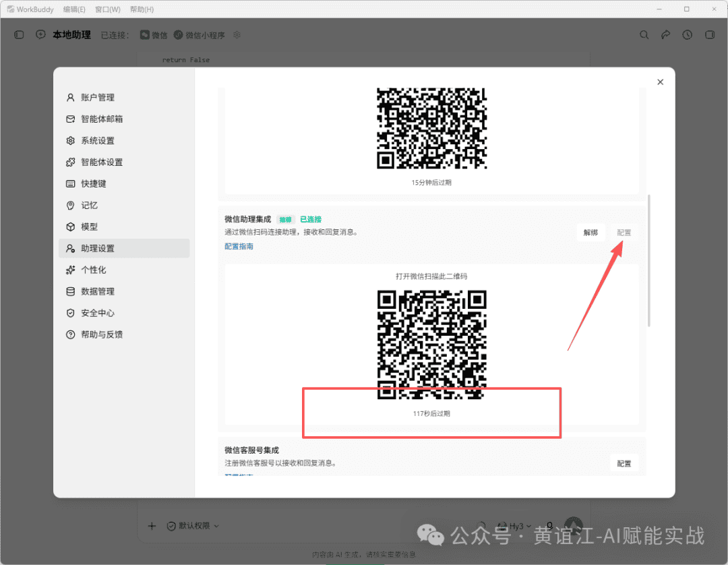This screenshot has width=728, height=565.
Task: Click the 安全中心 shield icon
Action: pos(71,313)
